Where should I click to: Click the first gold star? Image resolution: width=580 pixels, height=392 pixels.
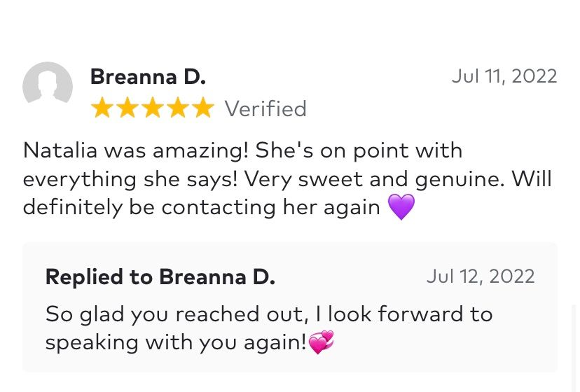pyautogui.click(x=102, y=108)
